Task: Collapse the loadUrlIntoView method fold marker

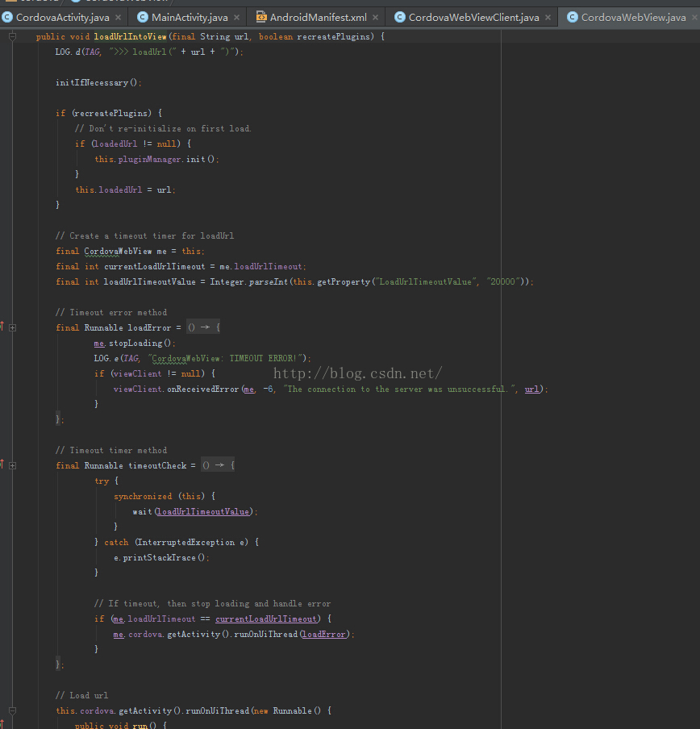Action: (x=13, y=37)
